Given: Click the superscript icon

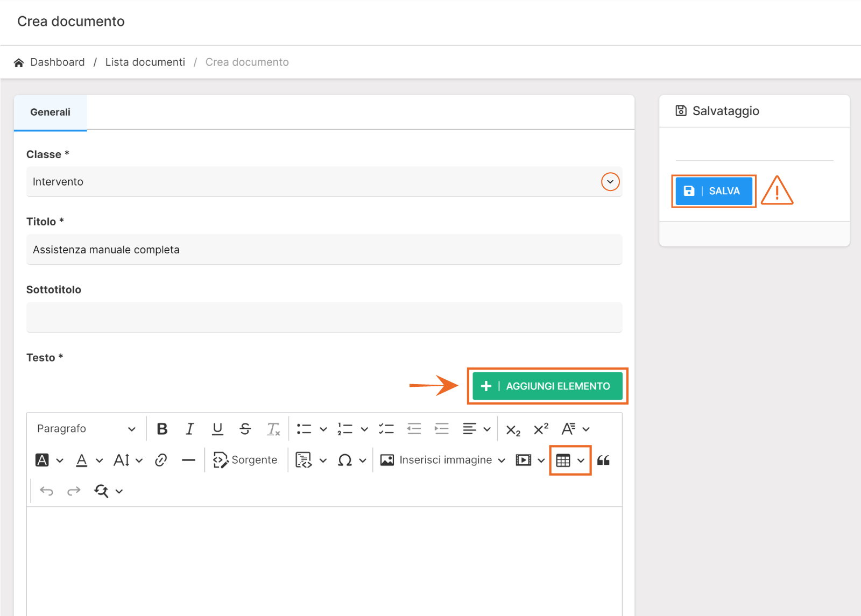Looking at the screenshot, I should pyautogui.click(x=541, y=429).
